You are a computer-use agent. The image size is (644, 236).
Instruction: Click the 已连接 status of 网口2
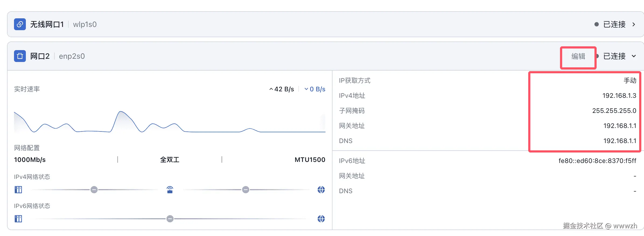(x=614, y=56)
